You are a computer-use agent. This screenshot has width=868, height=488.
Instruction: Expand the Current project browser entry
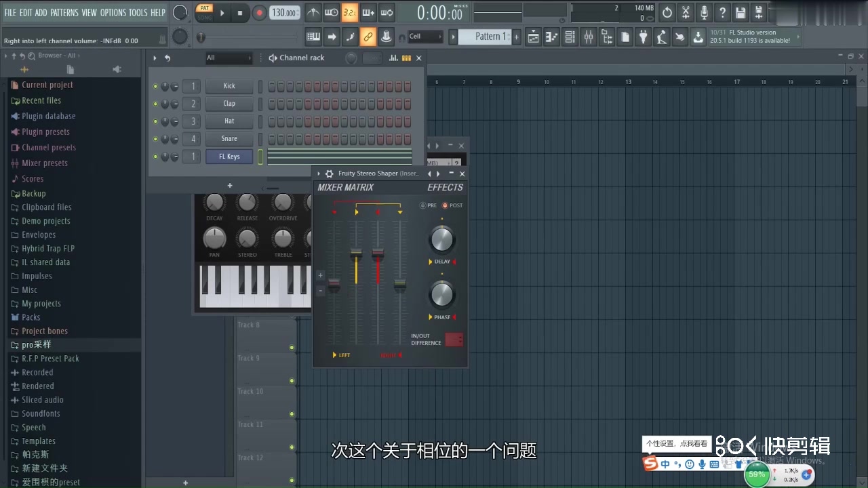coord(47,85)
